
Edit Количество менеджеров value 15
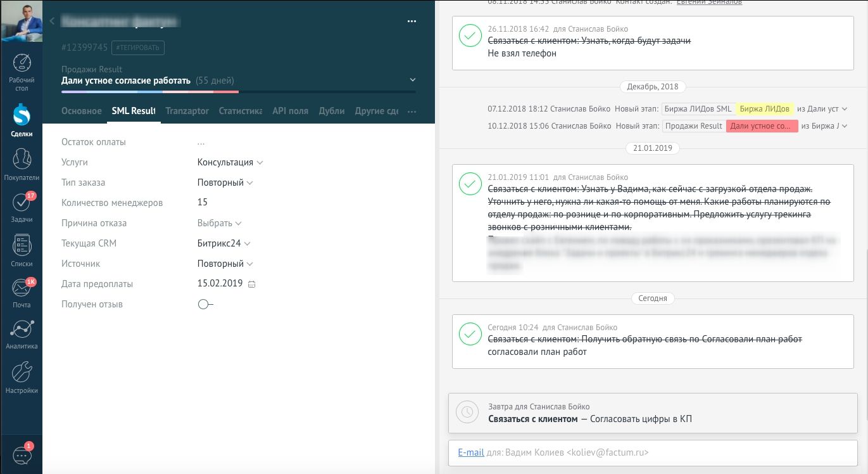(203, 203)
